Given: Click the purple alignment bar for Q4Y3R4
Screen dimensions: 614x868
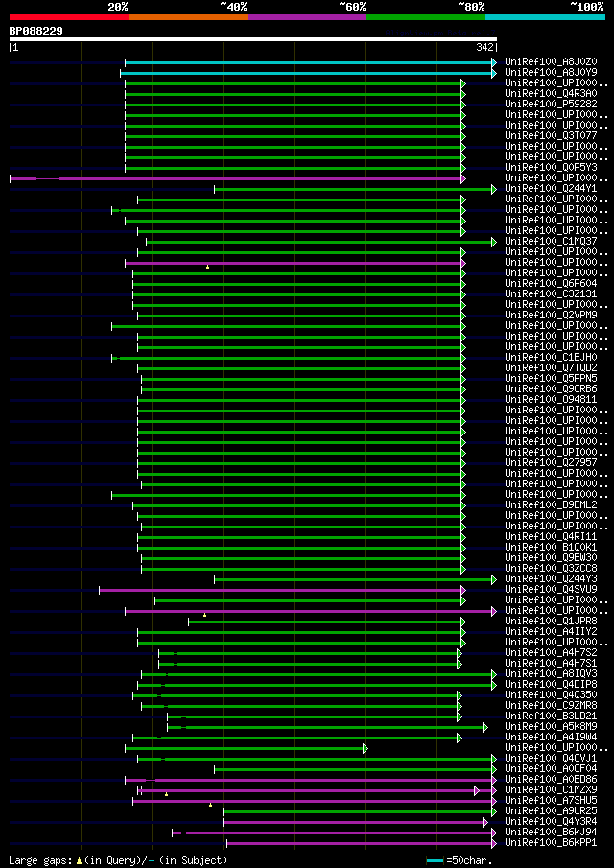Looking at the screenshot, I should click(353, 822).
